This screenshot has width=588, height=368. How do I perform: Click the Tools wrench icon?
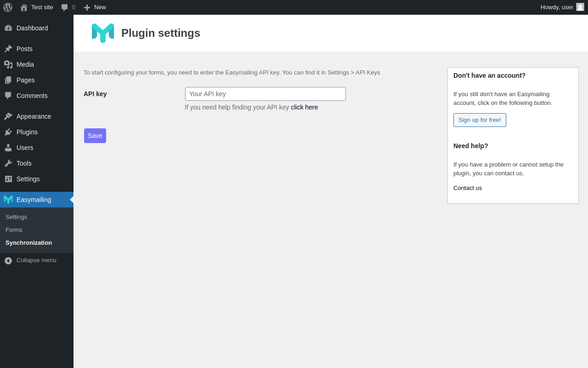(x=8, y=163)
